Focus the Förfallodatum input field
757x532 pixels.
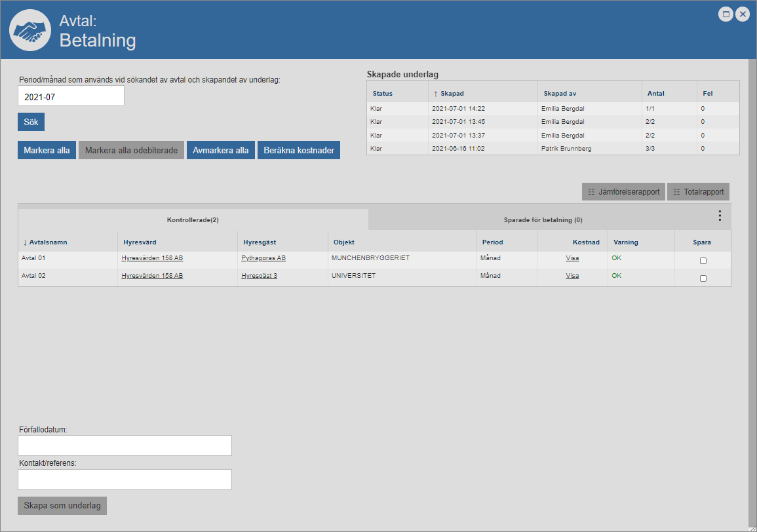tap(125, 446)
